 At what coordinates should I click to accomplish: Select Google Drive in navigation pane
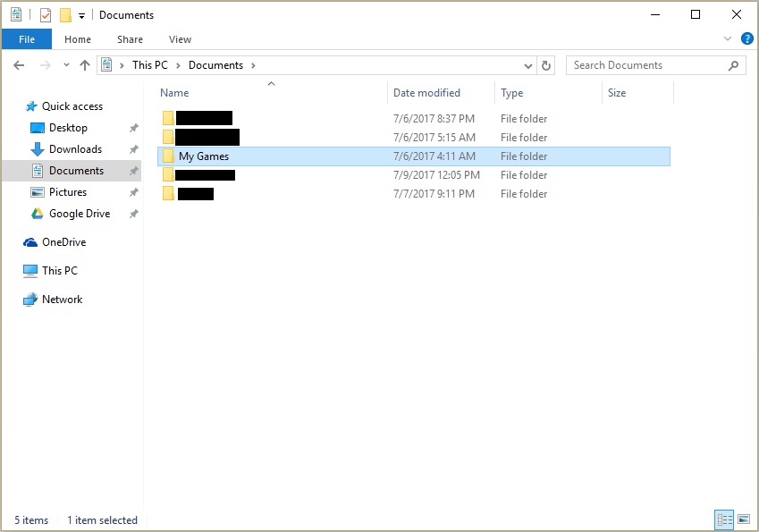(80, 214)
